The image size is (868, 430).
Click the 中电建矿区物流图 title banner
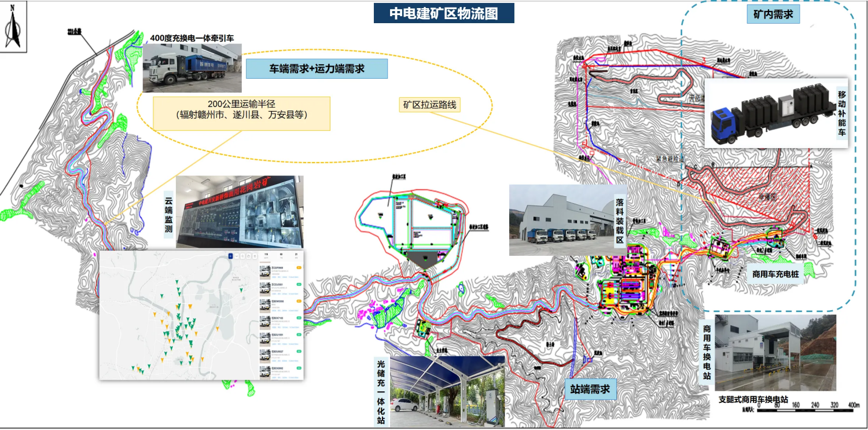443,13
